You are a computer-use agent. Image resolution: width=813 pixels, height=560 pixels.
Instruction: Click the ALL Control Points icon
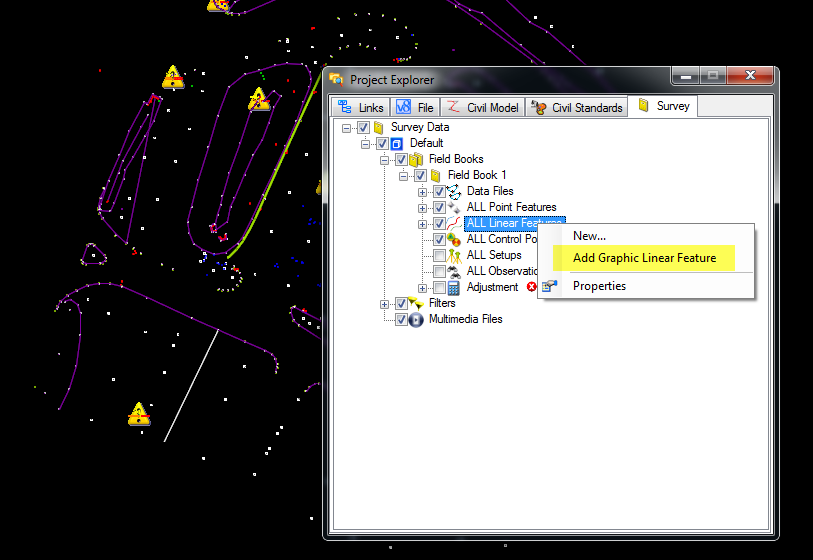[x=454, y=240]
